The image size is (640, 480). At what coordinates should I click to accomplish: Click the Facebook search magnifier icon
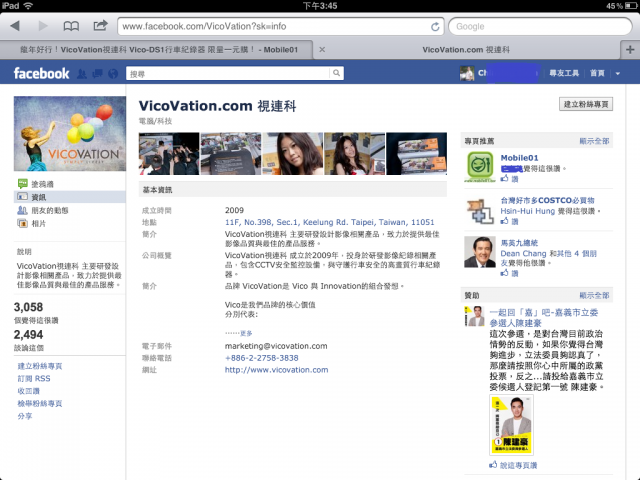tap(336, 73)
